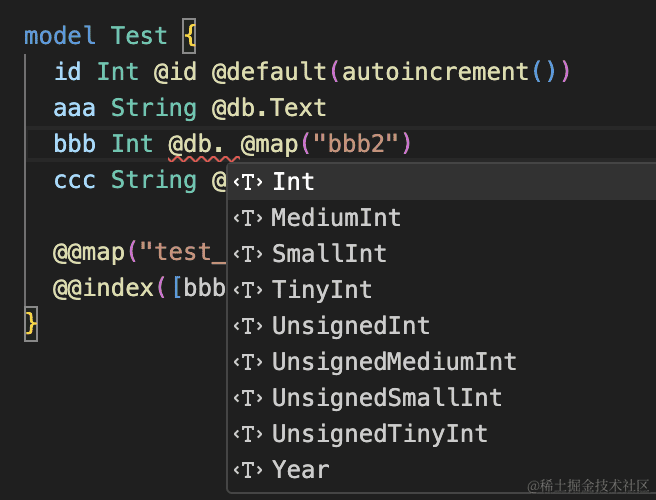This screenshot has height=500, width=656.
Task: Choose MediumInt from the suggestion list
Action: click(x=336, y=218)
